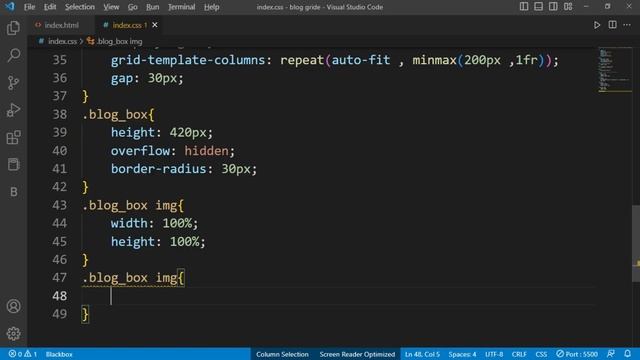Click the errors and warnings counter
This screenshot has width=640, height=360.
[23, 354]
